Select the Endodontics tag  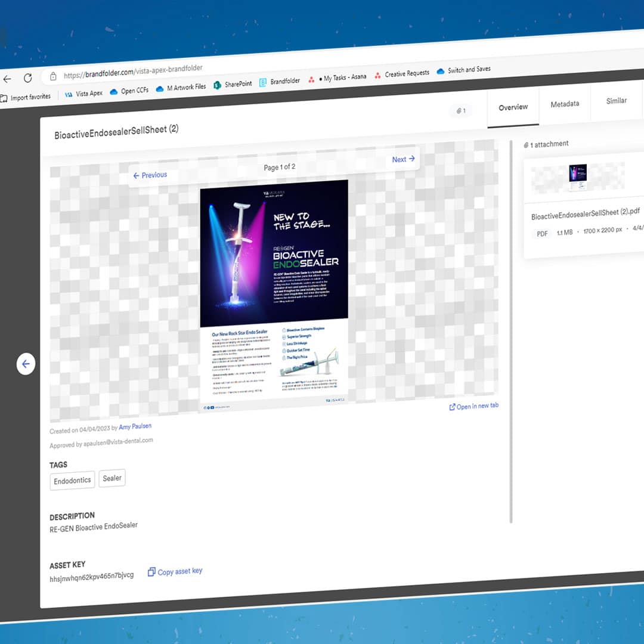[x=72, y=481]
